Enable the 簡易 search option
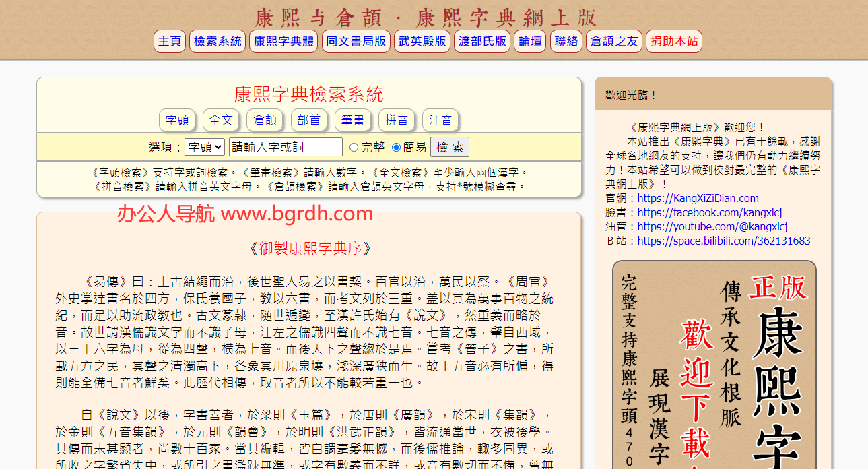Screen dimensions: 868x469 (x=396, y=147)
